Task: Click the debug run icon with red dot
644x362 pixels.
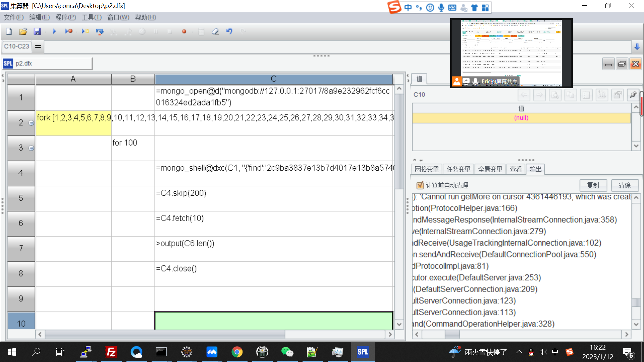Action: coord(69,32)
